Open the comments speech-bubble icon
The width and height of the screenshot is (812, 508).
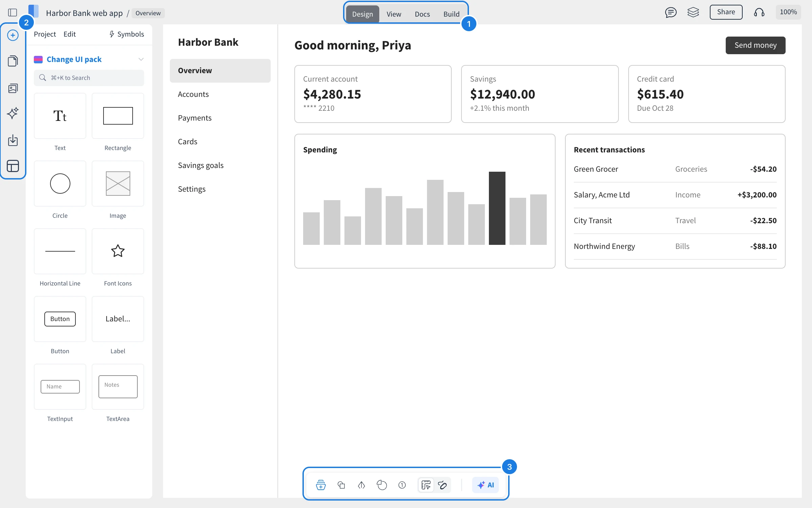pyautogui.click(x=671, y=13)
